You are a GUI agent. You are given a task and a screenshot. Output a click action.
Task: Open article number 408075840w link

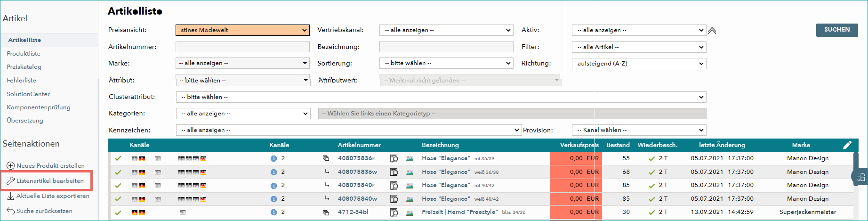tap(357, 199)
